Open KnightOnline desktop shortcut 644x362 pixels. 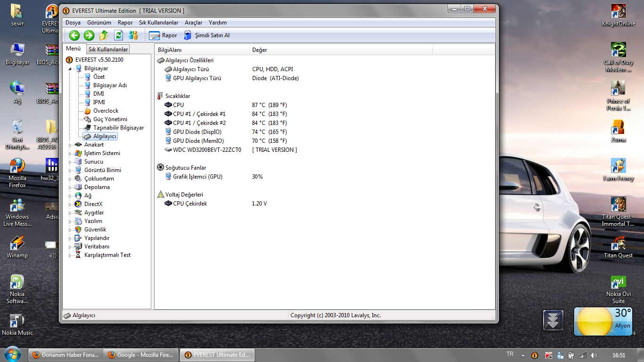coord(619,15)
